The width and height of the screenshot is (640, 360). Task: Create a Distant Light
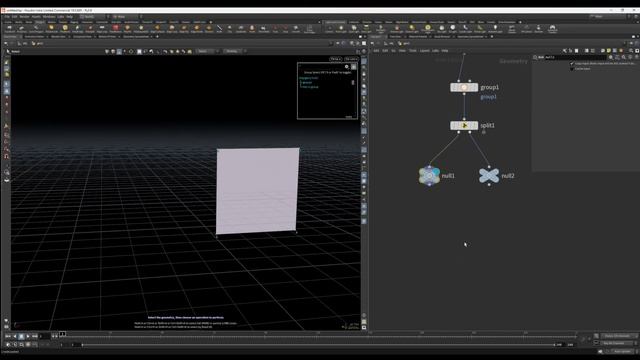(x=412, y=29)
